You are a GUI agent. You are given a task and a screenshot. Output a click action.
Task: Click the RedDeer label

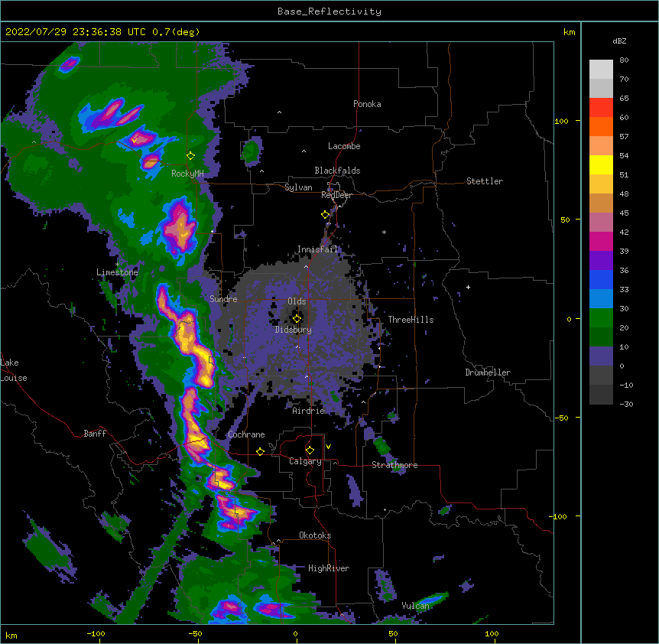(x=336, y=195)
